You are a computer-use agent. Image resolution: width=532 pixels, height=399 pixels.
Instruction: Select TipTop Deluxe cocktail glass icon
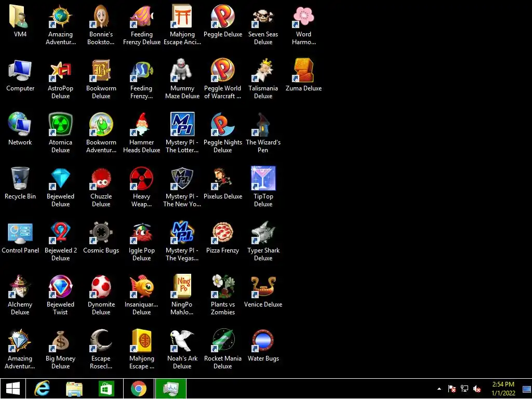point(263,178)
